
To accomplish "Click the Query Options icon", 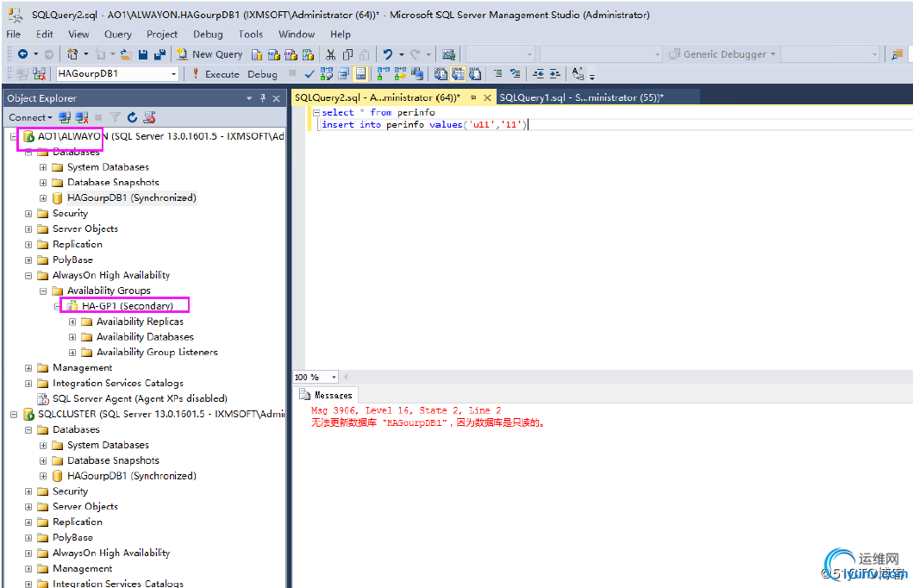I will click(343, 74).
